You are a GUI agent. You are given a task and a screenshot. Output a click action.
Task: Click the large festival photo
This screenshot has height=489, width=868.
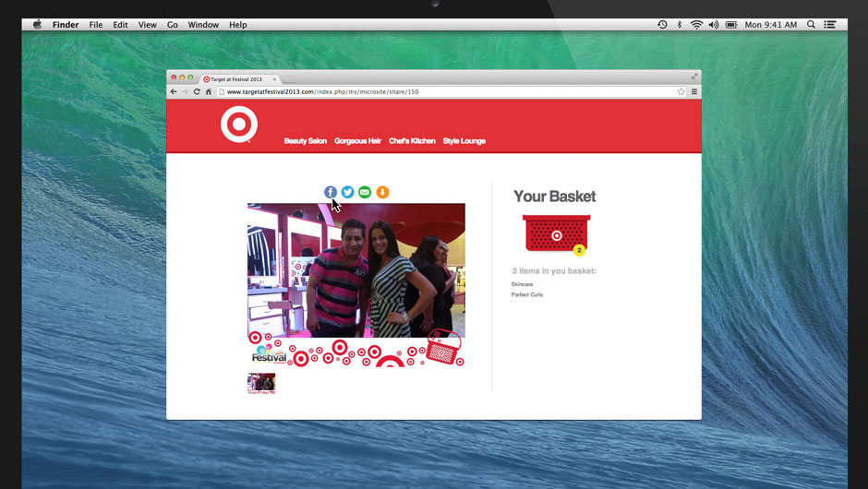pos(356,285)
